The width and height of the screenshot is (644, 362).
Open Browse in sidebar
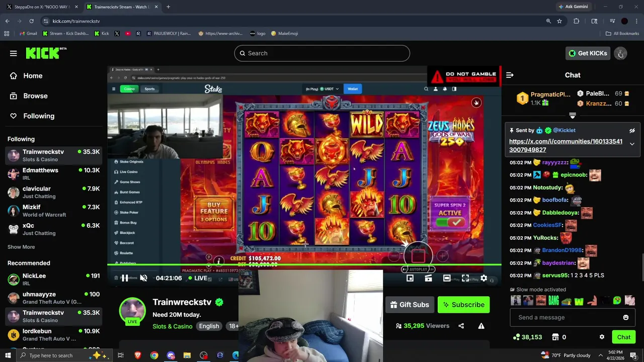coord(30,96)
